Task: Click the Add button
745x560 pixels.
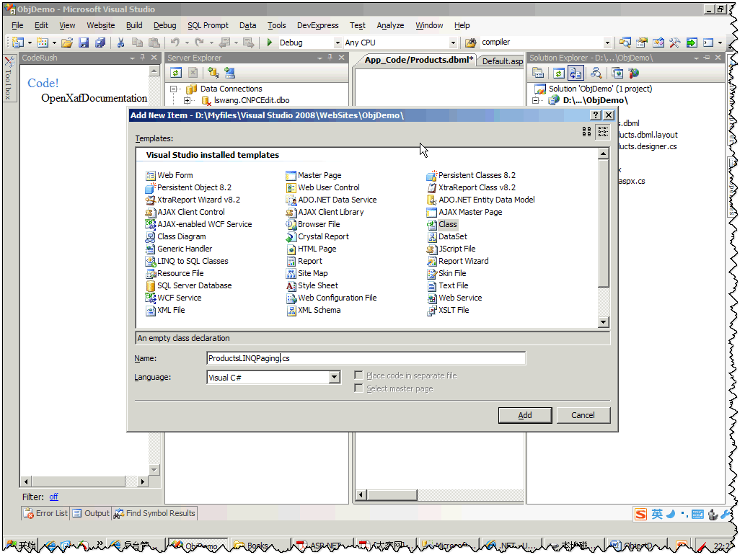Action: pos(525,416)
